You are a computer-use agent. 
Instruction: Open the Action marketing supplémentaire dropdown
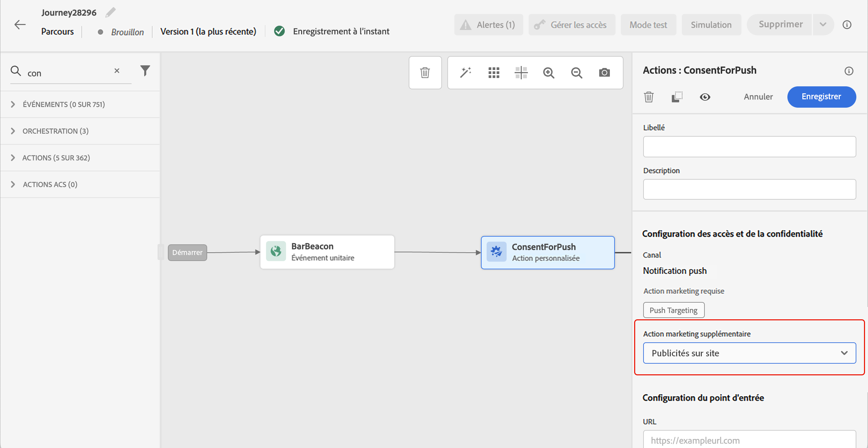pyautogui.click(x=749, y=353)
